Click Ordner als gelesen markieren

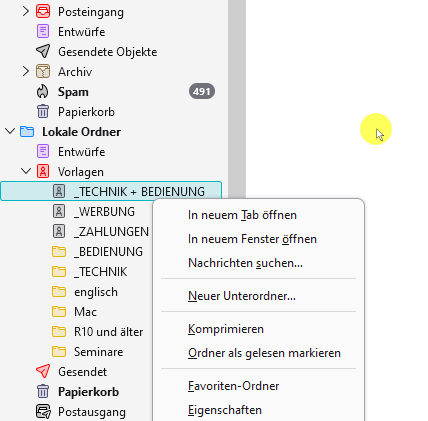pyautogui.click(x=264, y=353)
